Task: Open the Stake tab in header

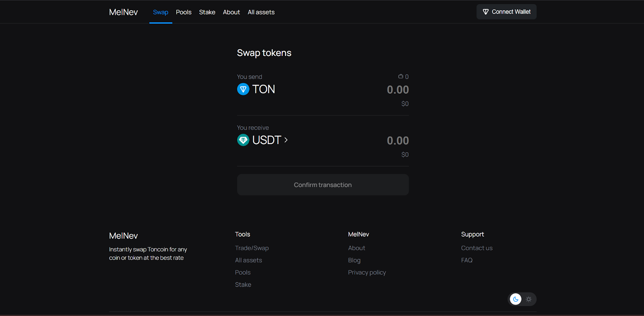Action: pos(207,12)
